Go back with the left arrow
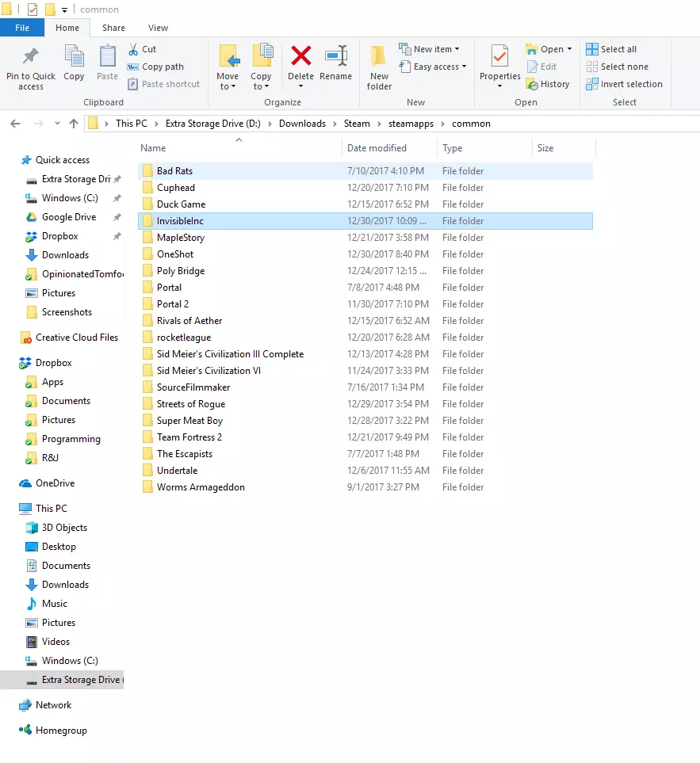 pyautogui.click(x=15, y=124)
